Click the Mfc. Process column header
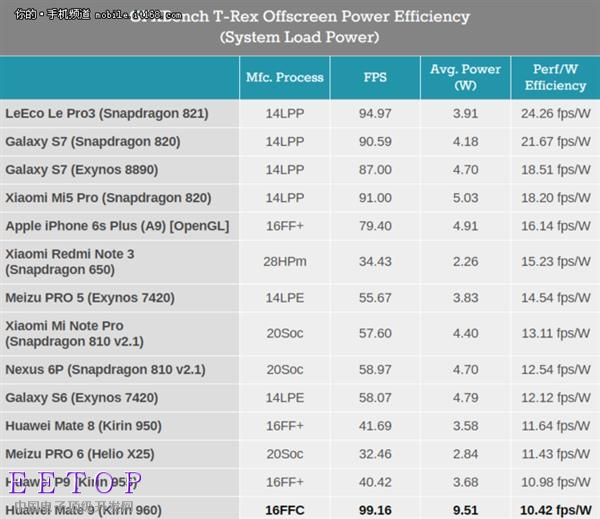The width and height of the screenshot is (600, 519). pyautogui.click(x=285, y=77)
